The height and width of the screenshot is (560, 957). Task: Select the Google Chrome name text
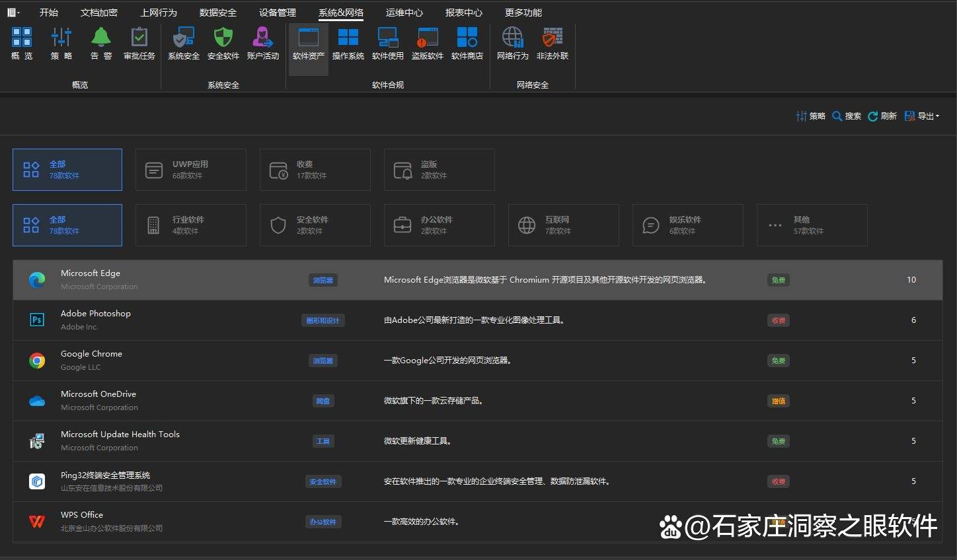pyautogui.click(x=91, y=354)
